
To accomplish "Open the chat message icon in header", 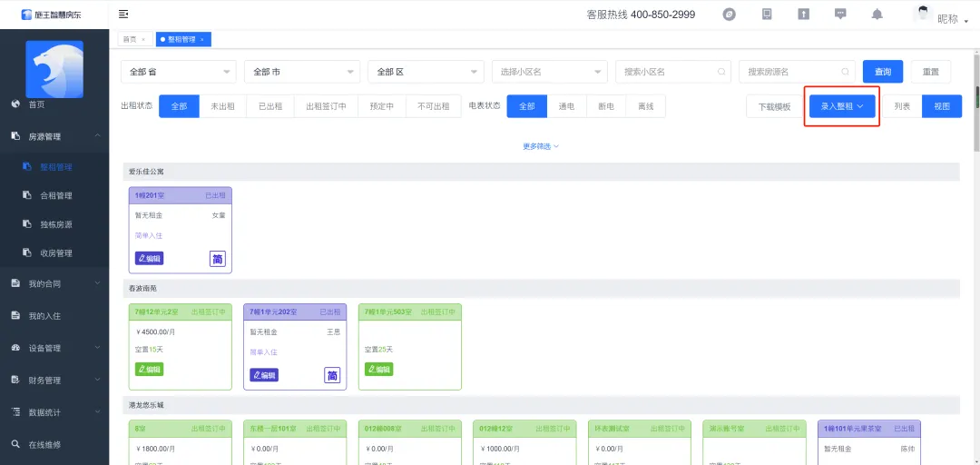I will (840, 15).
